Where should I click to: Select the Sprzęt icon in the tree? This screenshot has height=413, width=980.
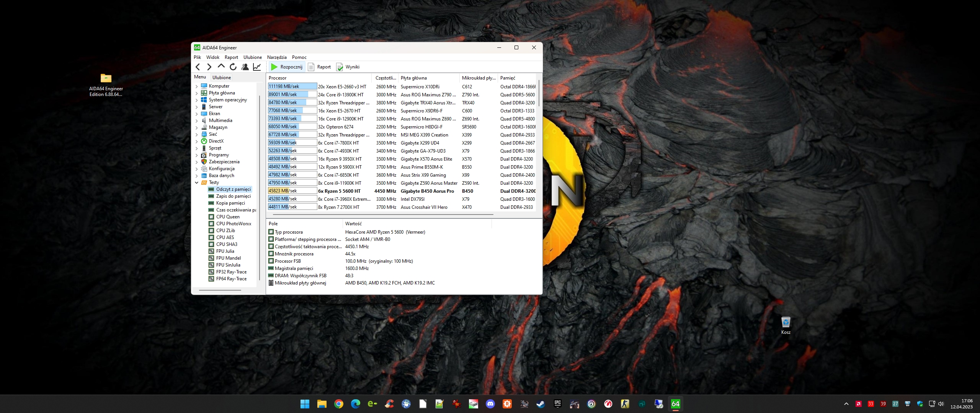pos(204,148)
